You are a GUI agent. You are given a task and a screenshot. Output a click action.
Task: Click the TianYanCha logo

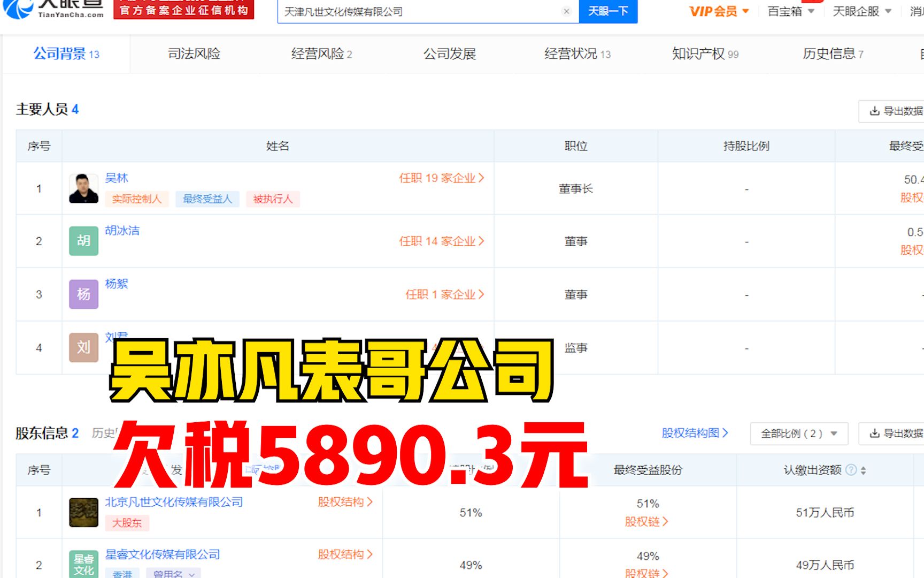[x=53, y=9]
